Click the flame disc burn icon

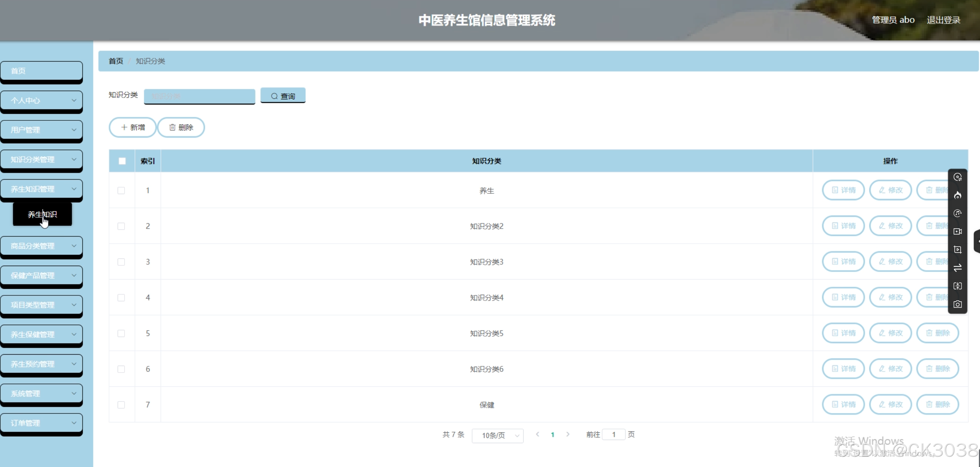click(958, 195)
